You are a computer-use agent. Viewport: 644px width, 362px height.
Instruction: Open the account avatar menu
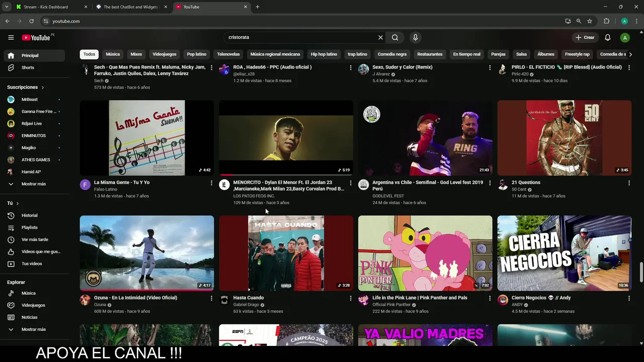[x=624, y=37]
